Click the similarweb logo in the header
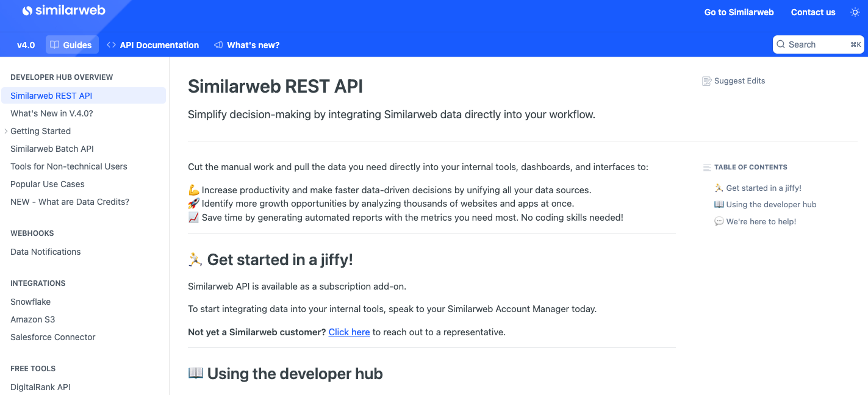 click(63, 10)
